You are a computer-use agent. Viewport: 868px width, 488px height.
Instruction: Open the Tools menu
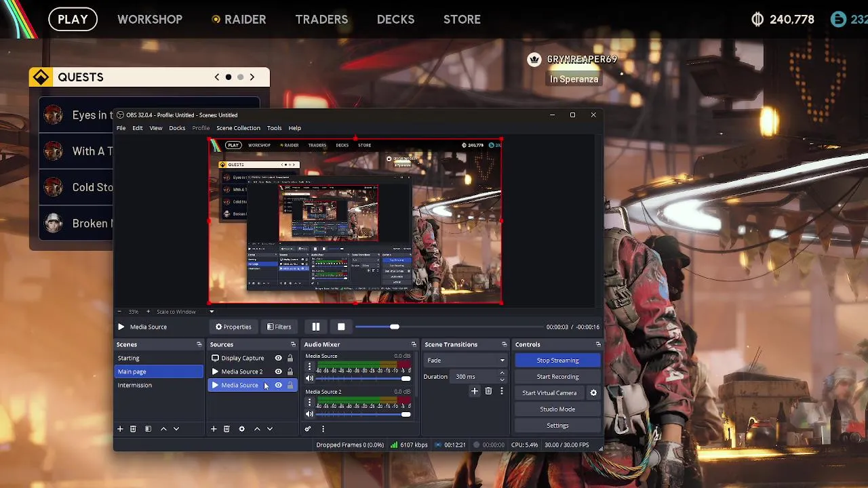(x=274, y=128)
